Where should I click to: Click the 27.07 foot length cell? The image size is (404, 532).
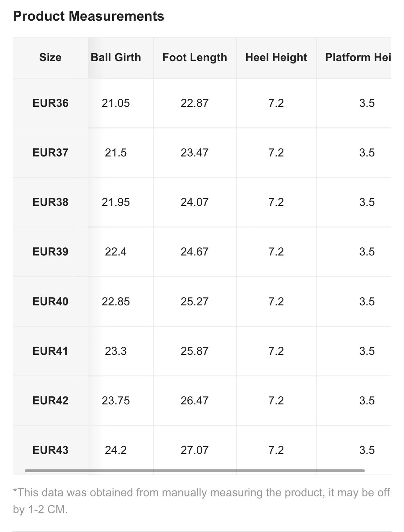[195, 450]
